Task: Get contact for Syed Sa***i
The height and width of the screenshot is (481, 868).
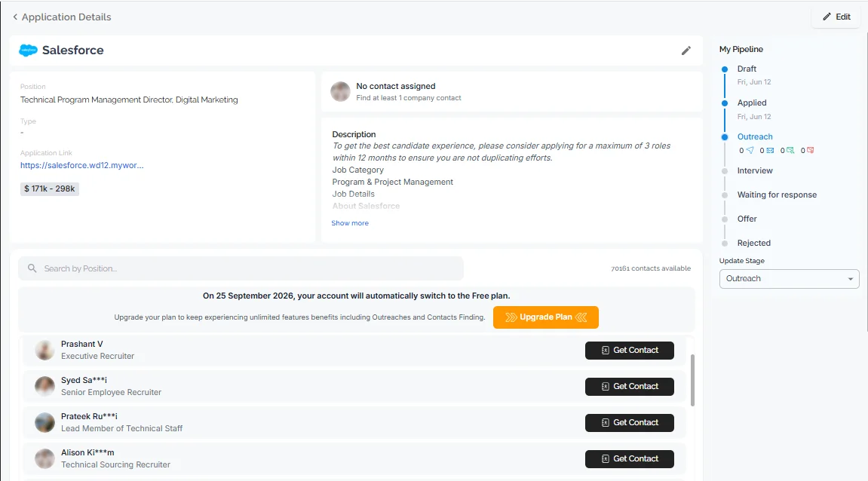Action: pos(630,386)
